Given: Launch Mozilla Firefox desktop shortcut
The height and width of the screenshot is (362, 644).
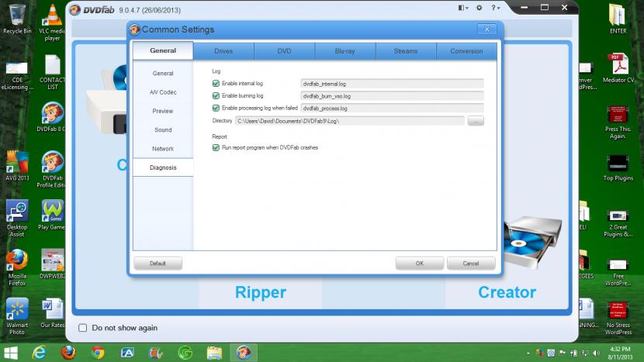Looking at the screenshot, I should [x=17, y=267].
